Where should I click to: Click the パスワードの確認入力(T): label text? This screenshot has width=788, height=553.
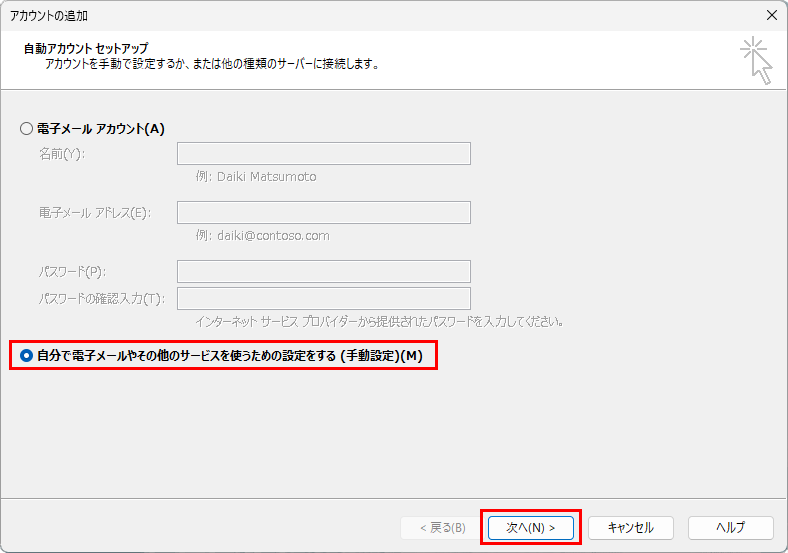coord(101,298)
